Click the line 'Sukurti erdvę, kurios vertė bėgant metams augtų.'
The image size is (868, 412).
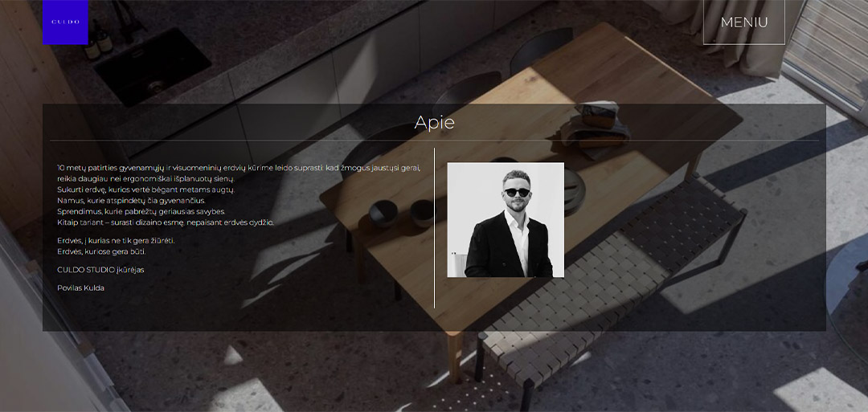(146, 190)
